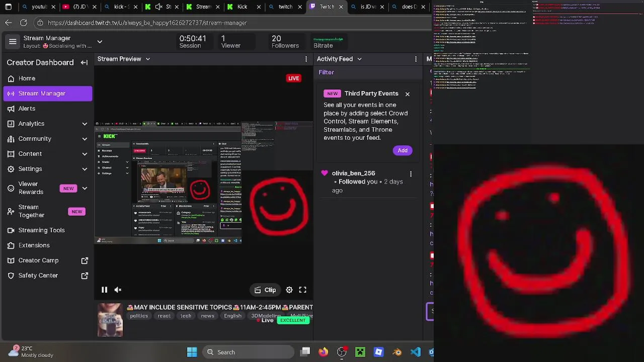644x362 pixels.
Task: Click the clapperboard icon in Clip button
Action: tap(258, 290)
